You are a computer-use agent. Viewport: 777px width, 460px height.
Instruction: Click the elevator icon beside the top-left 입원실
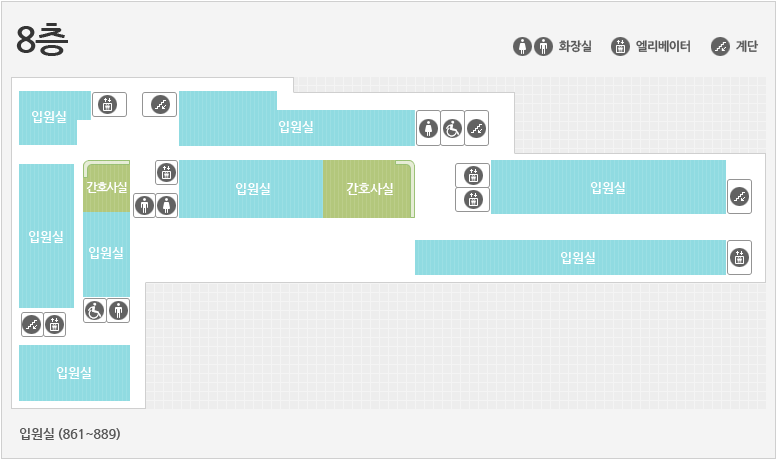pos(109,105)
